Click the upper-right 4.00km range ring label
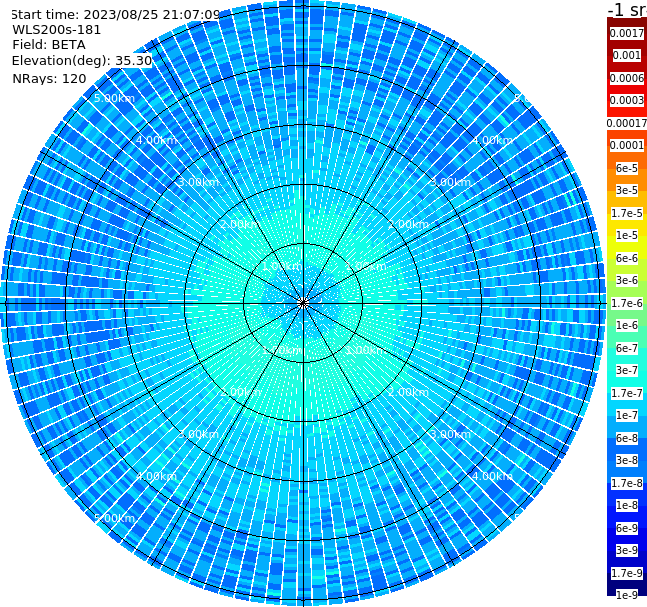647x607 pixels. tap(493, 140)
